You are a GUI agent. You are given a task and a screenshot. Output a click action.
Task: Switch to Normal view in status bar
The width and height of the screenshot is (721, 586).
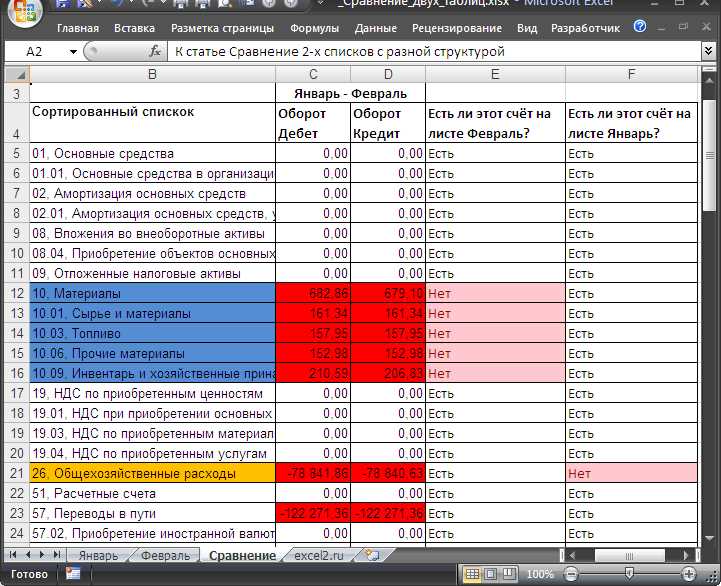471,574
